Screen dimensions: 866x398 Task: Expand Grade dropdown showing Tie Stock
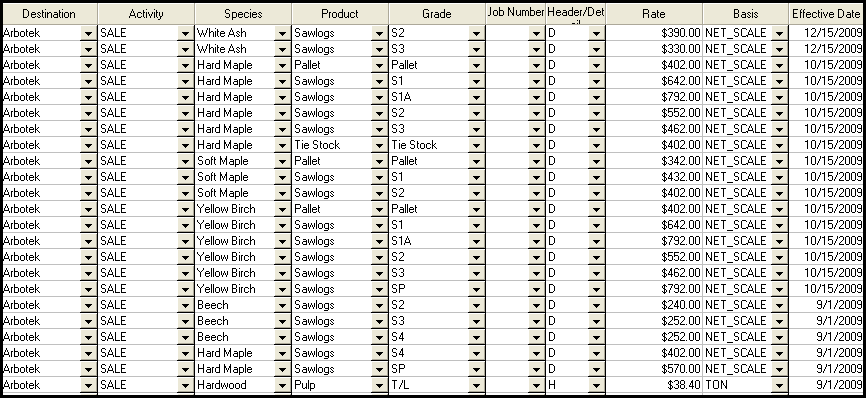[x=476, y=145]
